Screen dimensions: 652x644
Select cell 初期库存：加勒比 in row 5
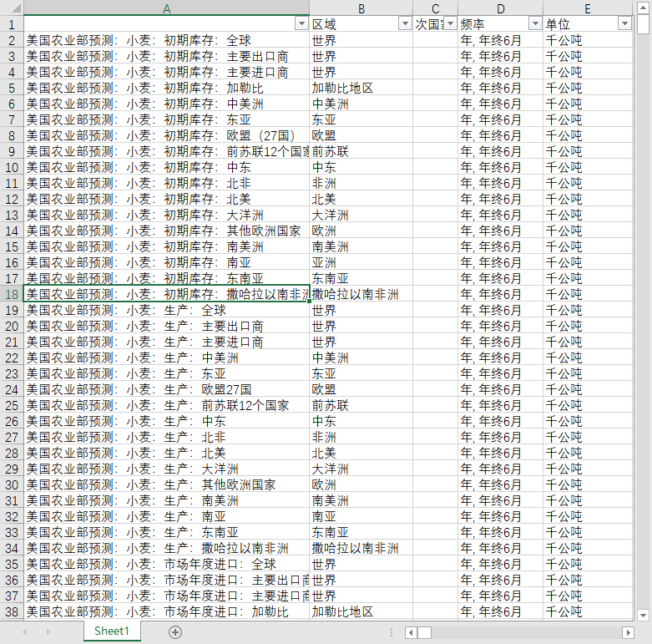click(x=166, y=88)
